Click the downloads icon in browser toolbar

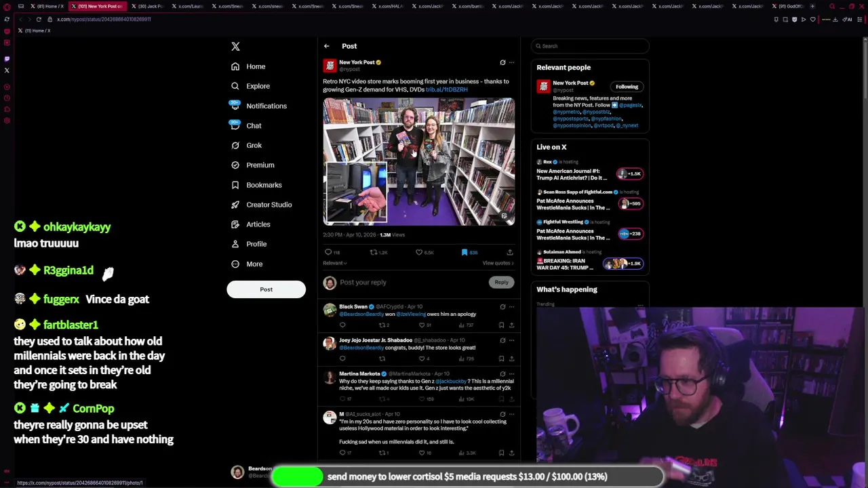835,19
